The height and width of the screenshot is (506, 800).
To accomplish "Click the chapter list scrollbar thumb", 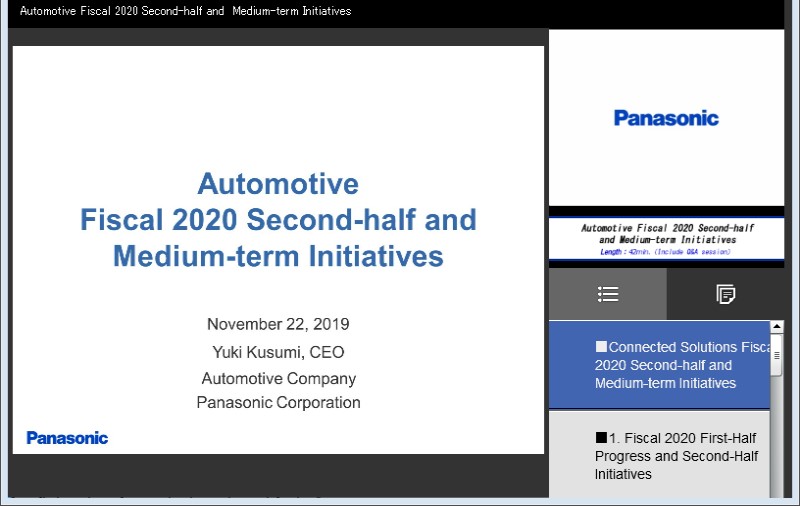I will (x=777, y=355).
